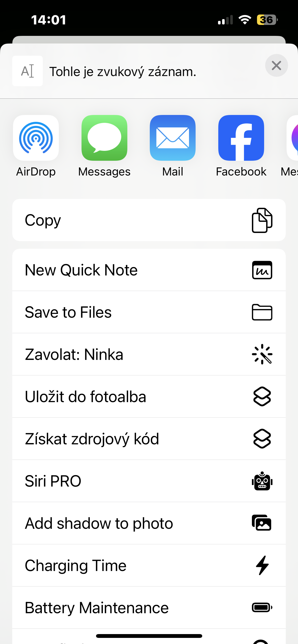Open the Messages app icon
This screenshot has width=298, height=644.
(104, 138)
